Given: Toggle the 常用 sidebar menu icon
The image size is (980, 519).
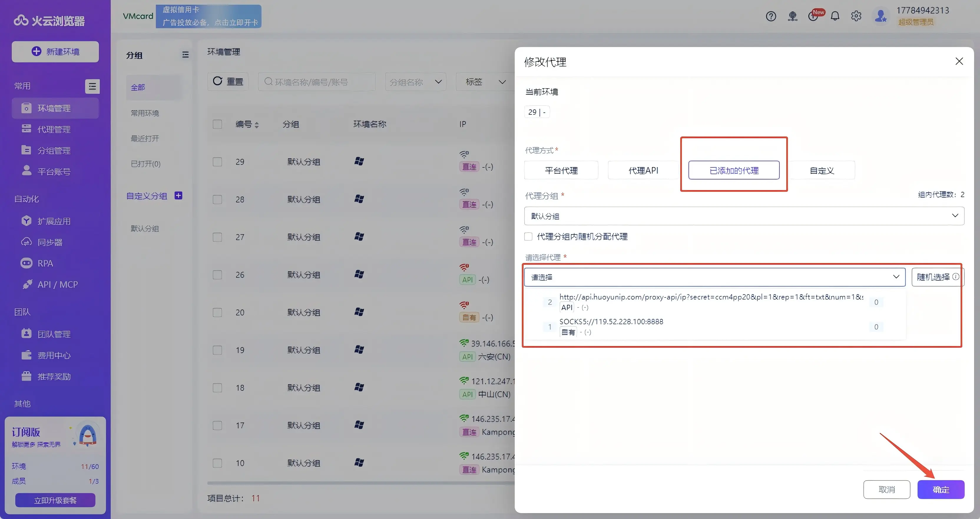Looking at the screenshot, I should click(x=92, y=86).
